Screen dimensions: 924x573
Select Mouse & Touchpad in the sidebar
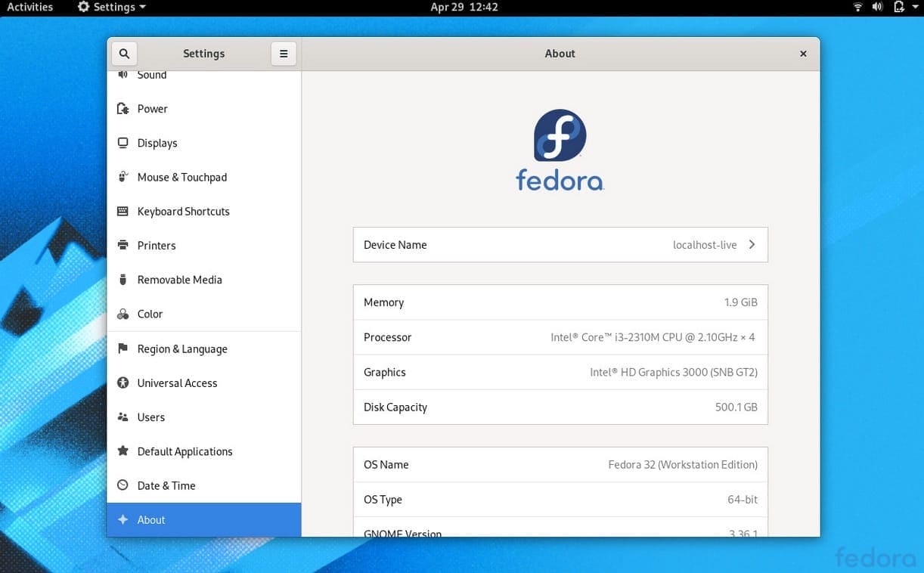coord(204,177)
